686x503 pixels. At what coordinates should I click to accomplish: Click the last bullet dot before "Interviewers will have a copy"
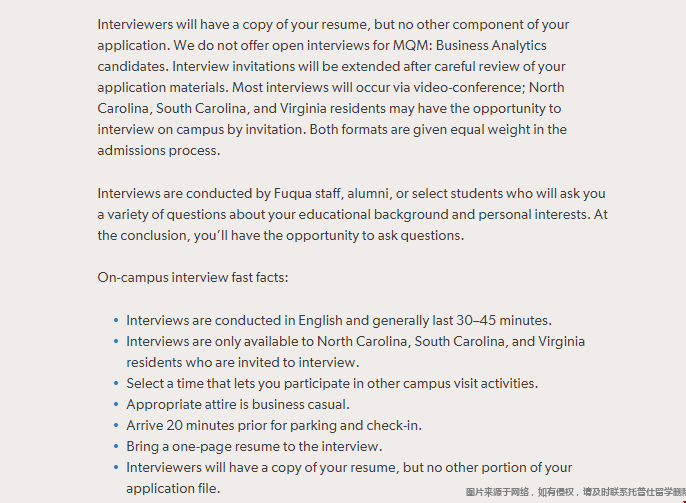pyautogui.click(x=116, y=468)
